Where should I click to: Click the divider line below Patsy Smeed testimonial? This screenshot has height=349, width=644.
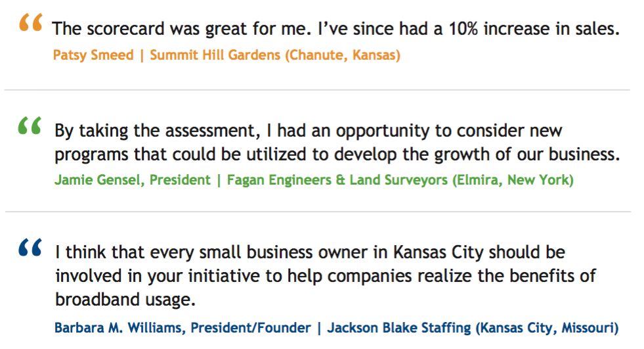317,89
